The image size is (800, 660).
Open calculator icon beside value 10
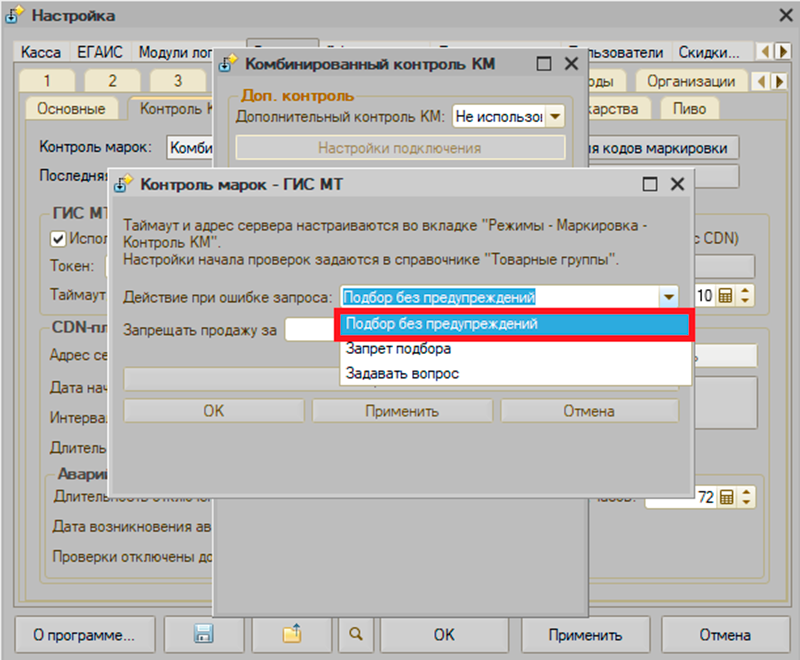click(726, 296)
